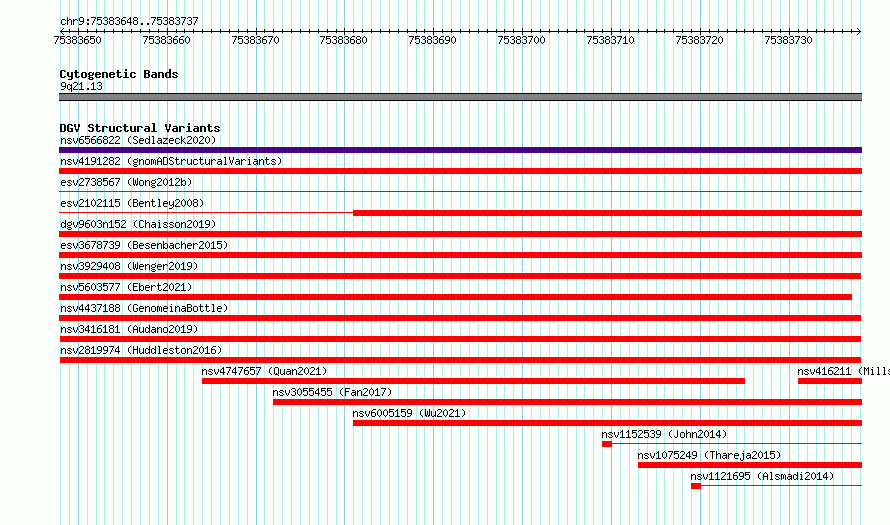Click ruler position 75383650
Viewport: 890px width, 525px height.
[x=78, y=40]
